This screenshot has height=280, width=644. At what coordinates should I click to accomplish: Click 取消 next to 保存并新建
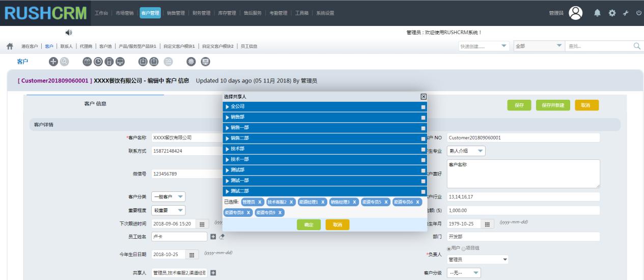pos(586,105)
